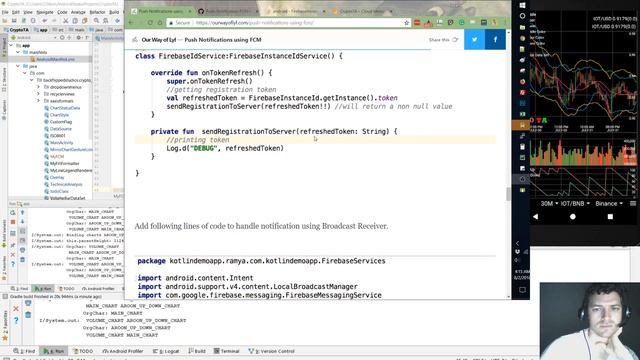This screenshot has width=640, height=360.
Task: Reload the browser page
Action: 150,23
